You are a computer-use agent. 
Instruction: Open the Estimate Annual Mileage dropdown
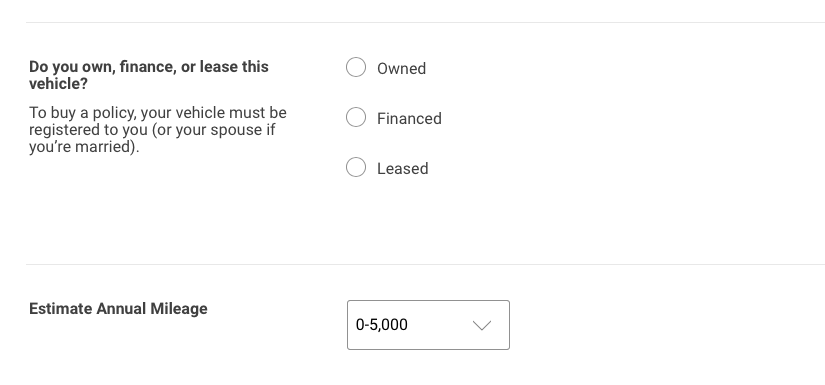point(428,325)
